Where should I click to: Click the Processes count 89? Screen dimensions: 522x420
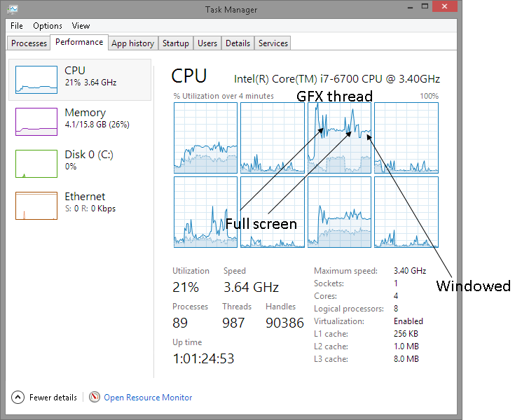pyautogui.click(x=180, y=323)
